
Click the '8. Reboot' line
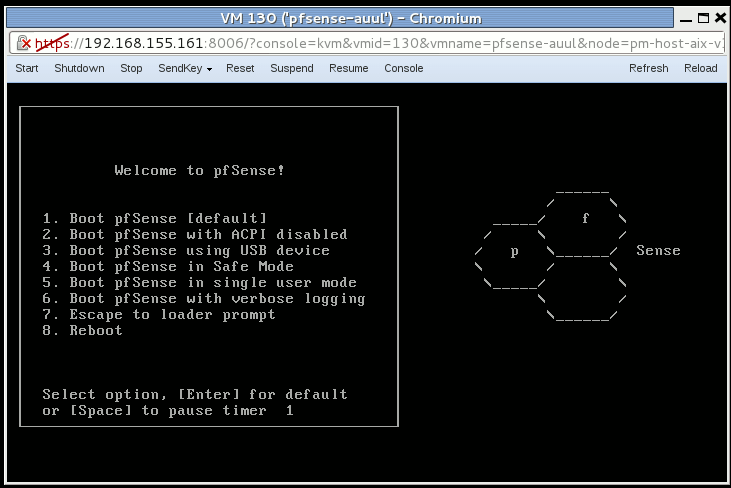pos(83,330)
